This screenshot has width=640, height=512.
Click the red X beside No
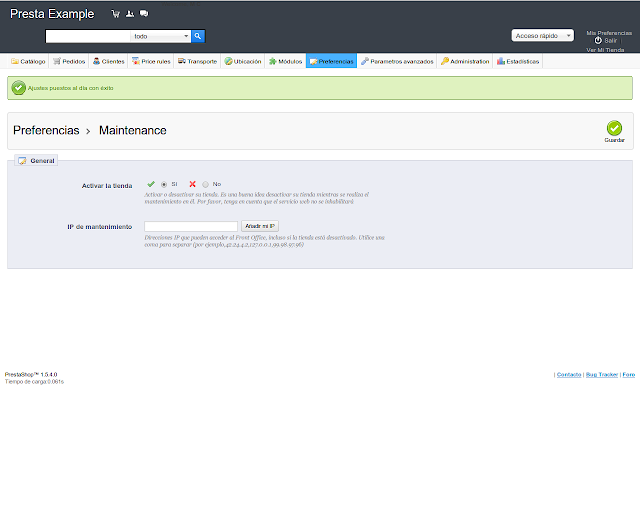click(192, 184)
